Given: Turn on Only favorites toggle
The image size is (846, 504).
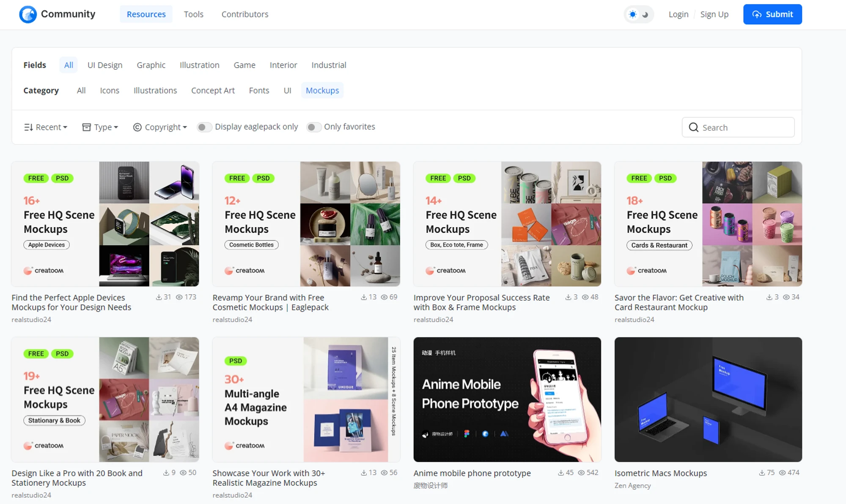Looking at the screenshot, I should click(314, 127).
